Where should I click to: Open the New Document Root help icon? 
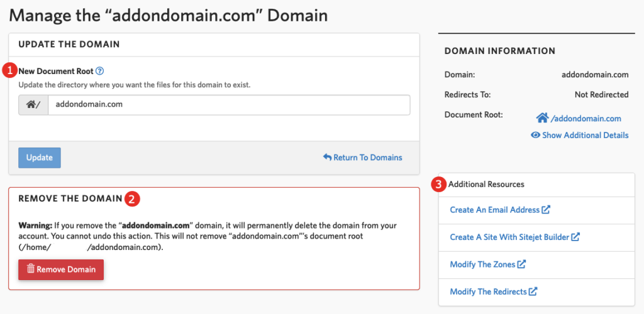100,71
